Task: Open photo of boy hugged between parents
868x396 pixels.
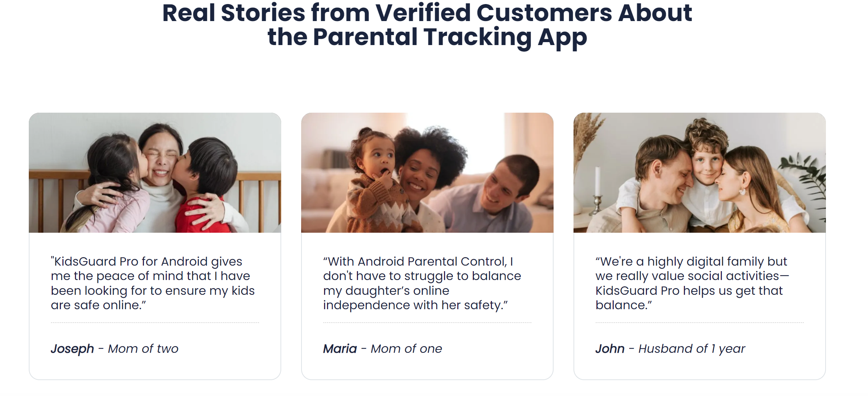Action: [699, 173]
